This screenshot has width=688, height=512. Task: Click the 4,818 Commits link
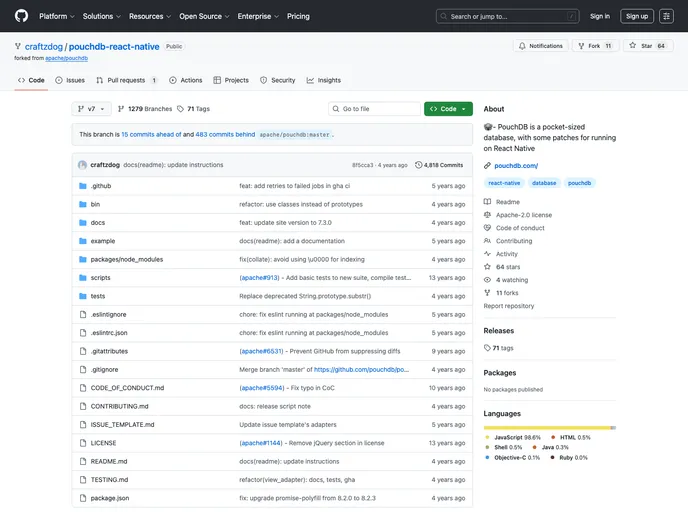pyautogui.click(x=439, y=165)
